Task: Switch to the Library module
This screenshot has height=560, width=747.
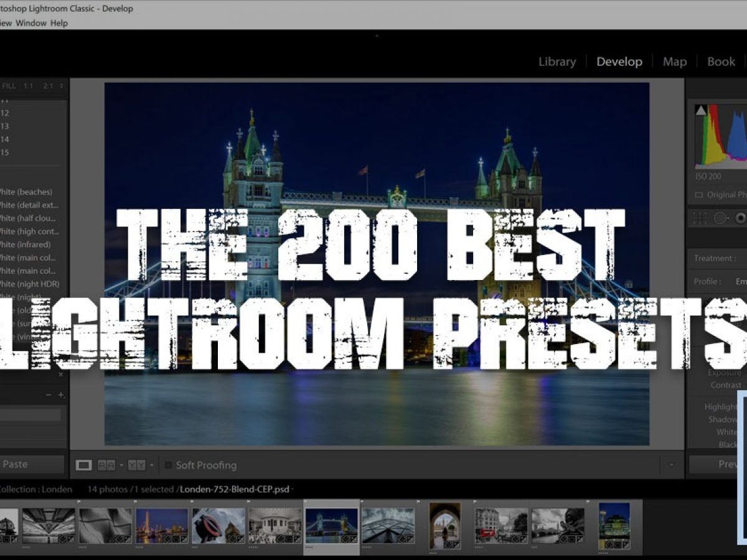Action: pos(557,62)
